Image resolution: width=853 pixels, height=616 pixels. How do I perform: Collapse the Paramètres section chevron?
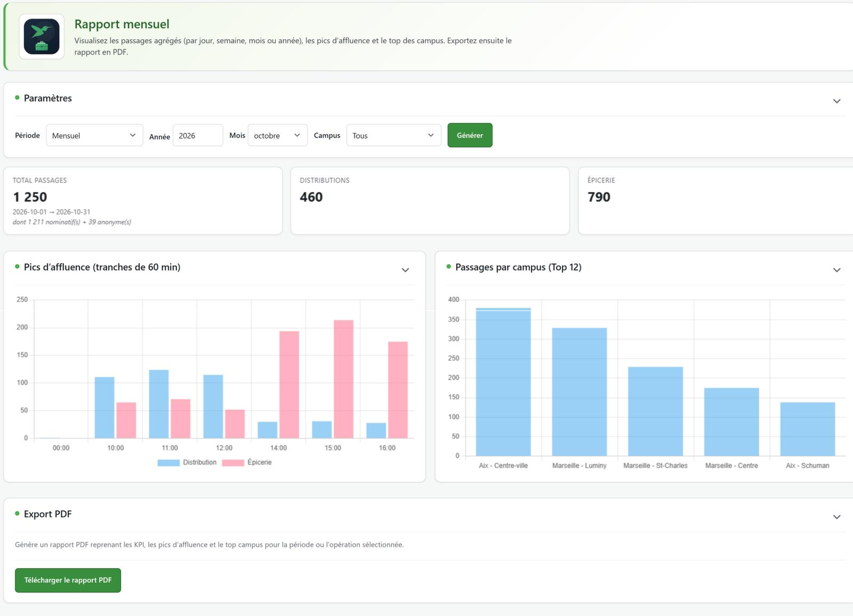(x=836, y=101)
